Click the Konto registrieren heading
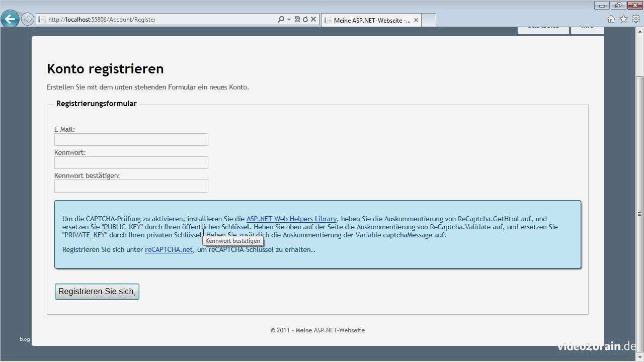 tap(105, 69)
